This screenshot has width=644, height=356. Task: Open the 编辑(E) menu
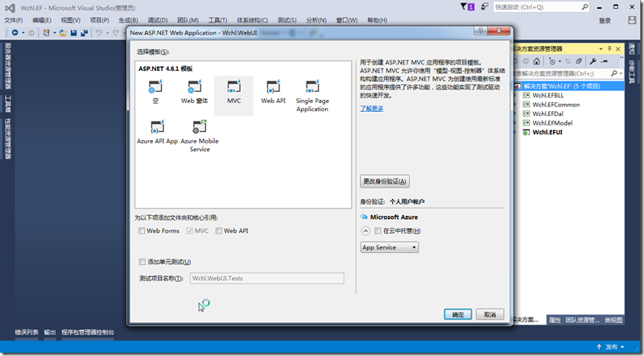pyautogui.click(x=42, y=20)
